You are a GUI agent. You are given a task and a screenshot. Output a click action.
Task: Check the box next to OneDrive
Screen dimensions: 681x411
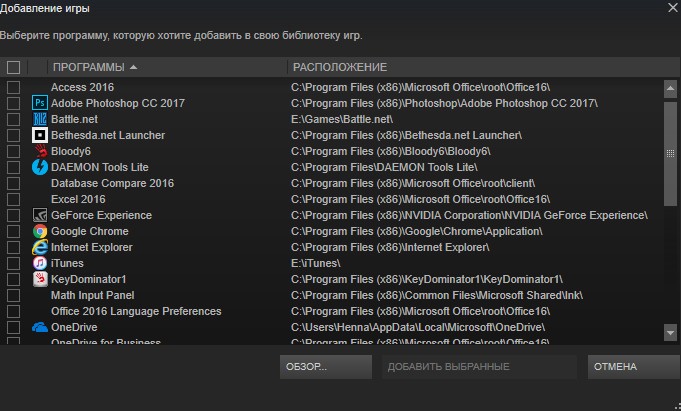coord(13,327)
